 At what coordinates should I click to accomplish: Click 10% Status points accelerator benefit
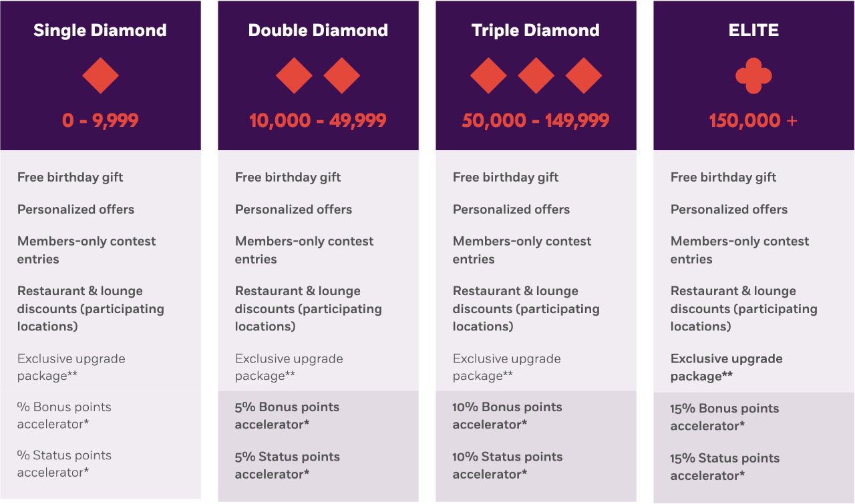[508, 465]
